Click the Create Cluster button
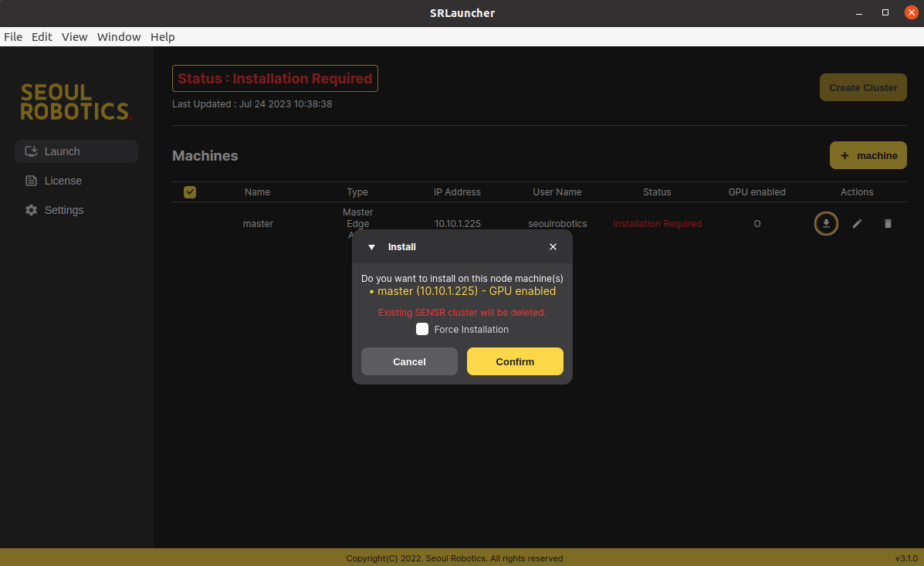The height and width of the screenshot is (566, 924). 863,87
